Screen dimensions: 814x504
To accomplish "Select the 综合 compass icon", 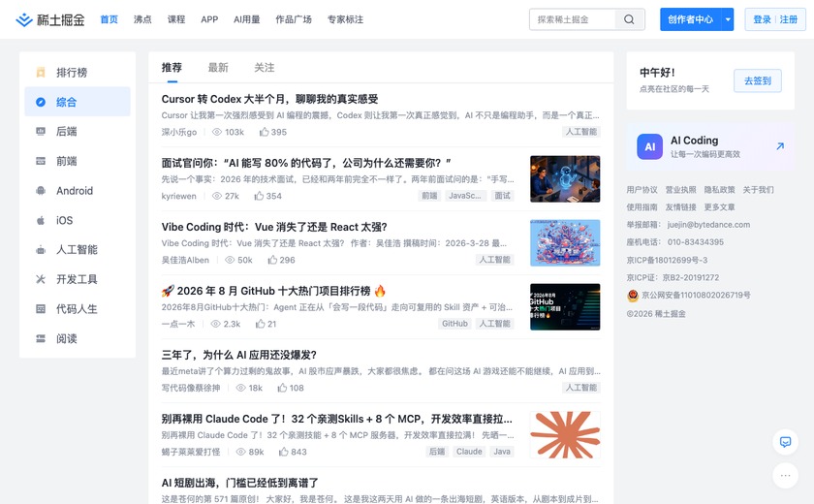I will pyautogui.click(x=41, y=102).
